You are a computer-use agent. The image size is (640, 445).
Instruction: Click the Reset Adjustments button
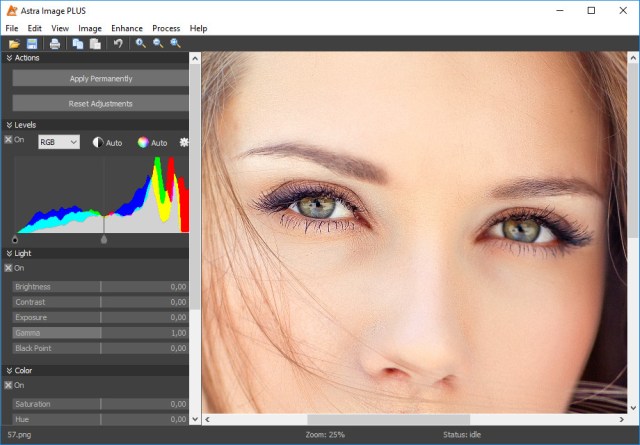[x=101, y=103]
